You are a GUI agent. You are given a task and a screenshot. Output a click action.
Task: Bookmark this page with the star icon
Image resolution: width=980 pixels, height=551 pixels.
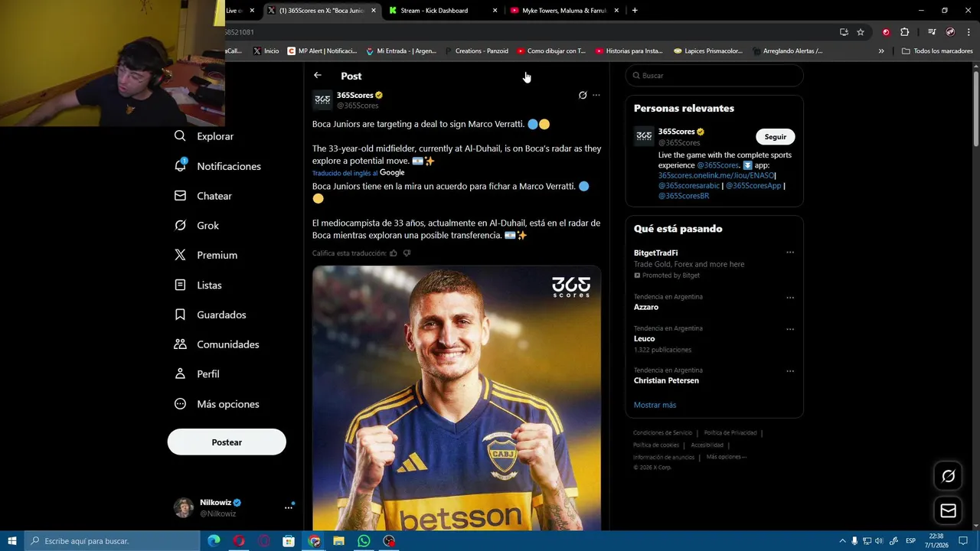point(861,32)
